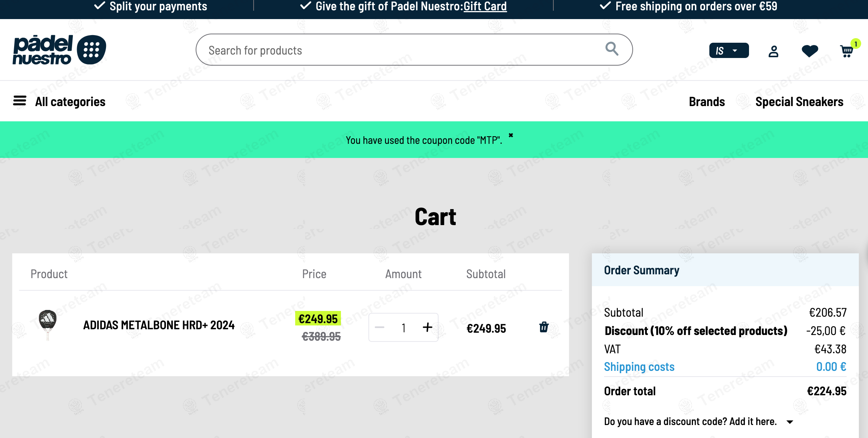Go to the Brands menu item
This screenshot has width=868, height=438.
707,102
